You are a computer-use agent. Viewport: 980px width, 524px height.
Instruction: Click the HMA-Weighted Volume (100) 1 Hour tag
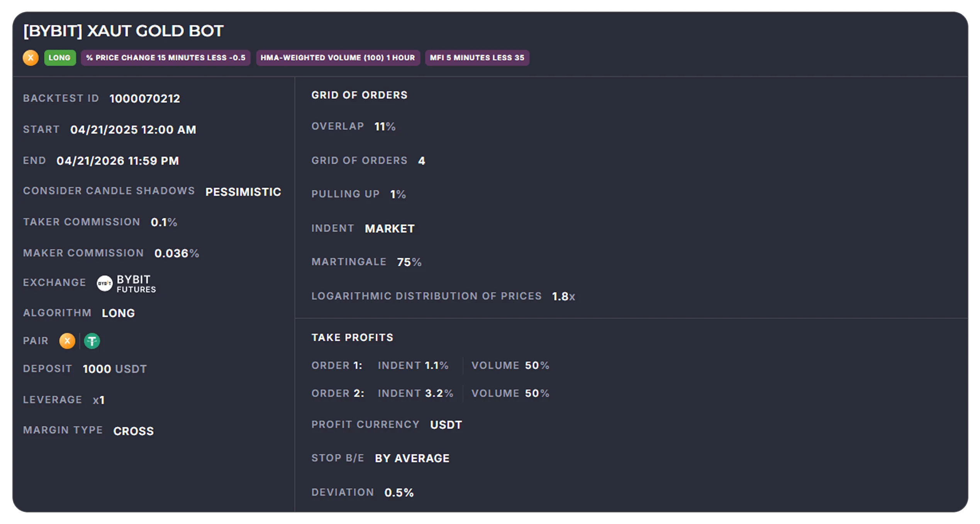pyautogui.click(x=338, y=58)
